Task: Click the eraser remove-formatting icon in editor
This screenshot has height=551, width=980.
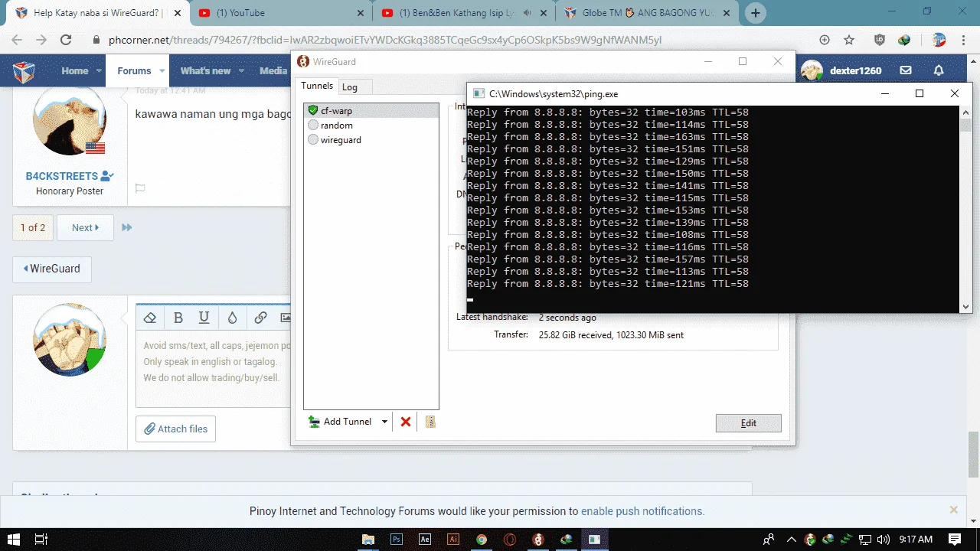Action: click(150, 318)
